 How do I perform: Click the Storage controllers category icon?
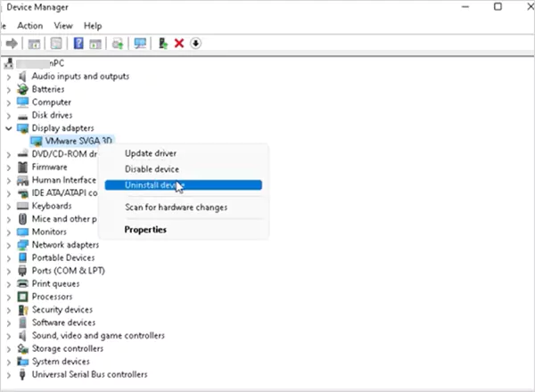22,348
